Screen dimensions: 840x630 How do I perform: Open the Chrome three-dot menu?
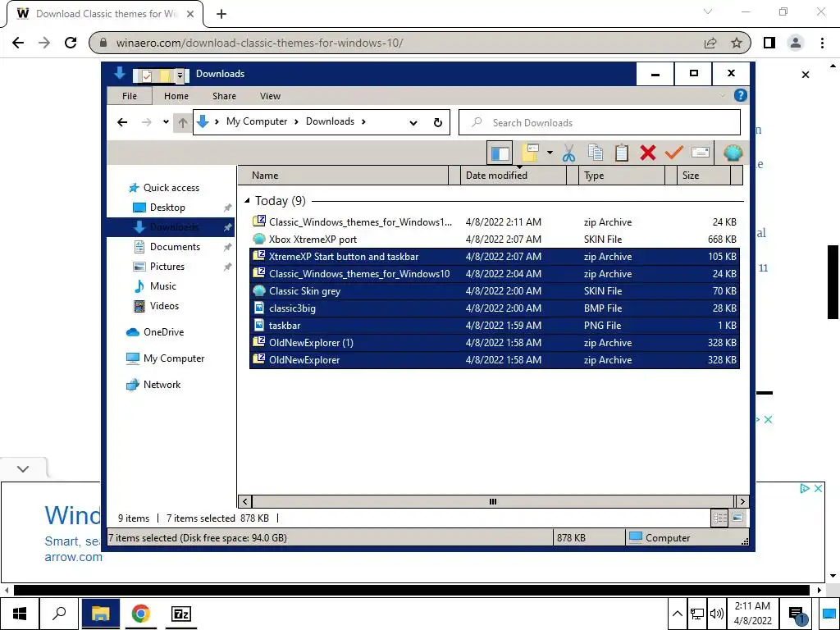click(822, 43)
